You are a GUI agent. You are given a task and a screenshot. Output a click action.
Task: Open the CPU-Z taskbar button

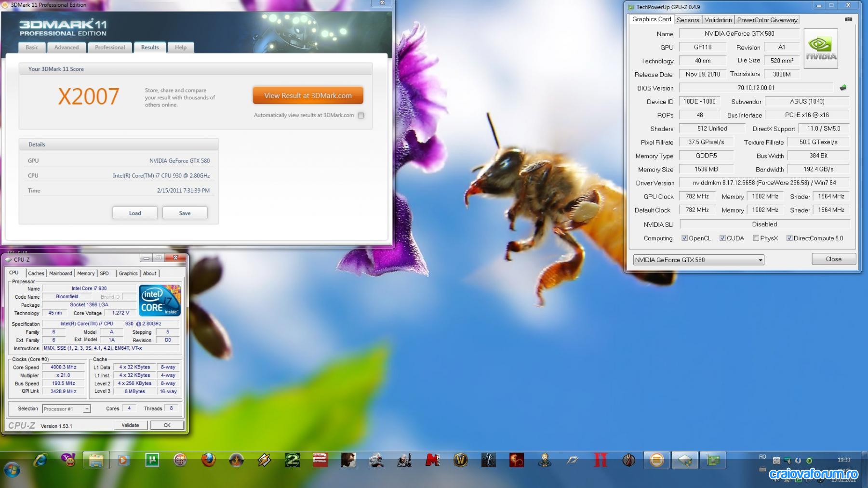(x=685, y=461)
